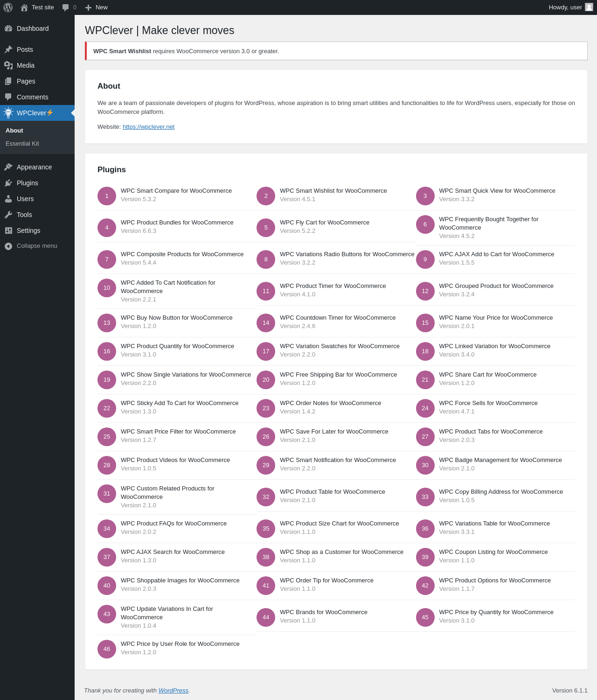
Task: Select WPC Buy Now Button for WooCommerce
Action: [x=177, y=318]
